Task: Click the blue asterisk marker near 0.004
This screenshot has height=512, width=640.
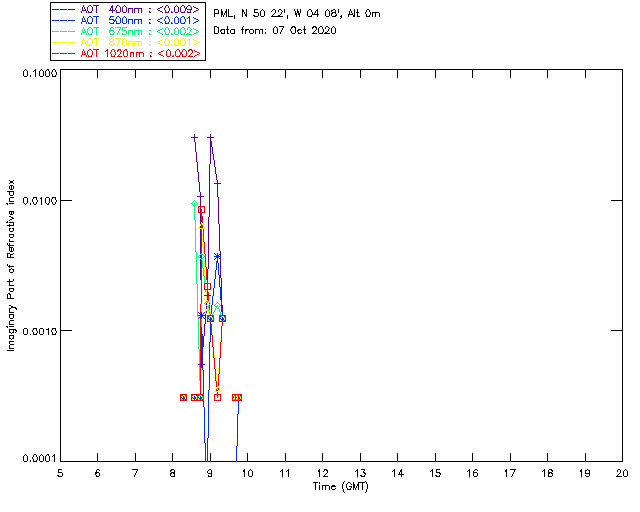Action: (x=217, y=257)
